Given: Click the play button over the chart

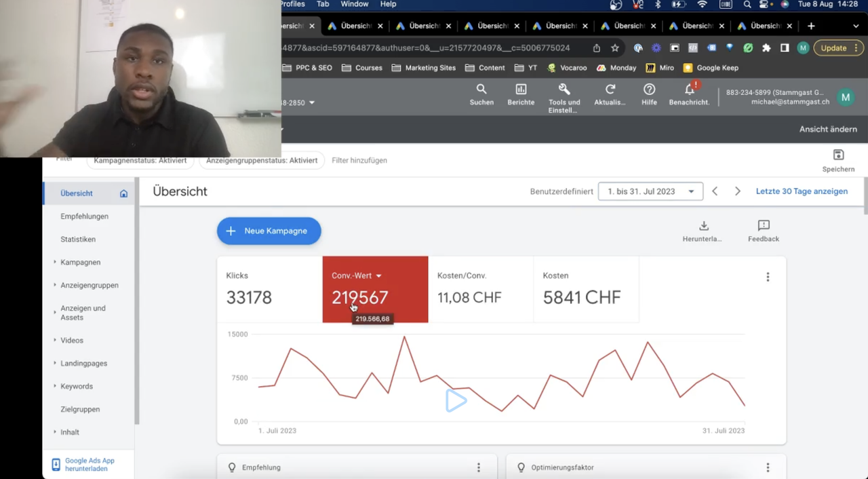Looking at the screenshot, I should [x=456, y=401].
